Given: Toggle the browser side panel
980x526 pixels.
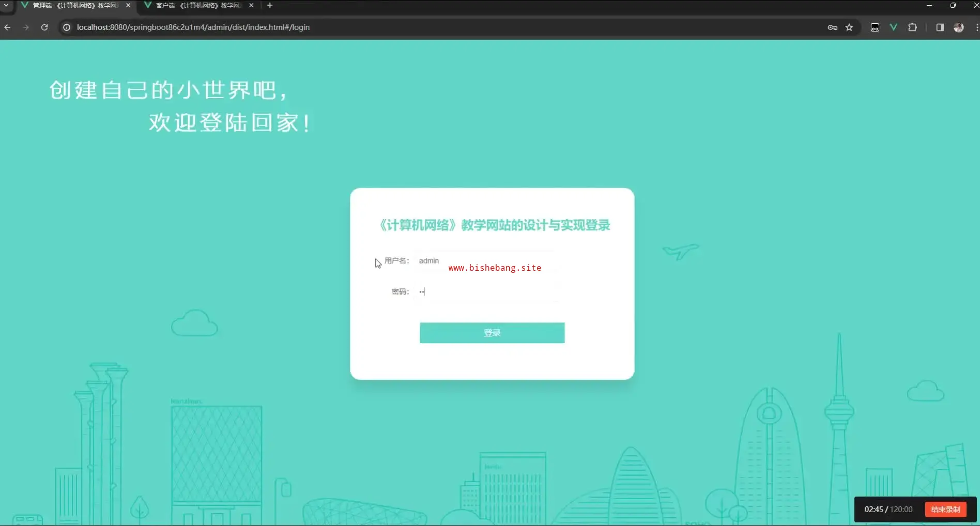Looking at the screenshot, I should click(x=940, y=27).
